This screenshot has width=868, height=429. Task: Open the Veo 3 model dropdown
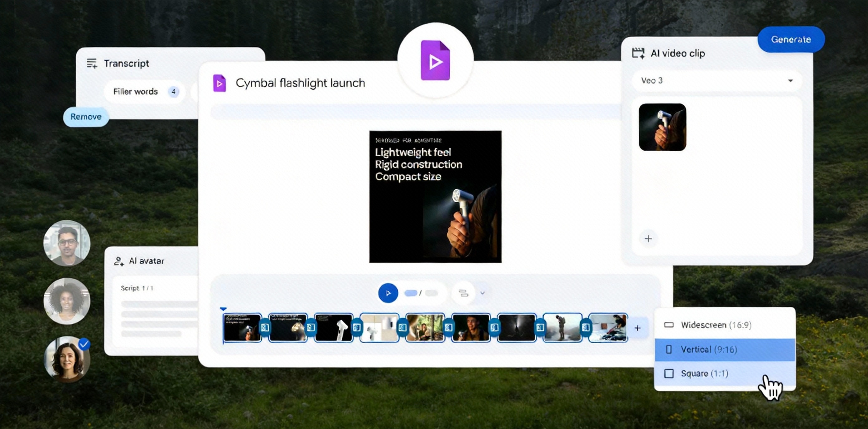coord(716,80)
